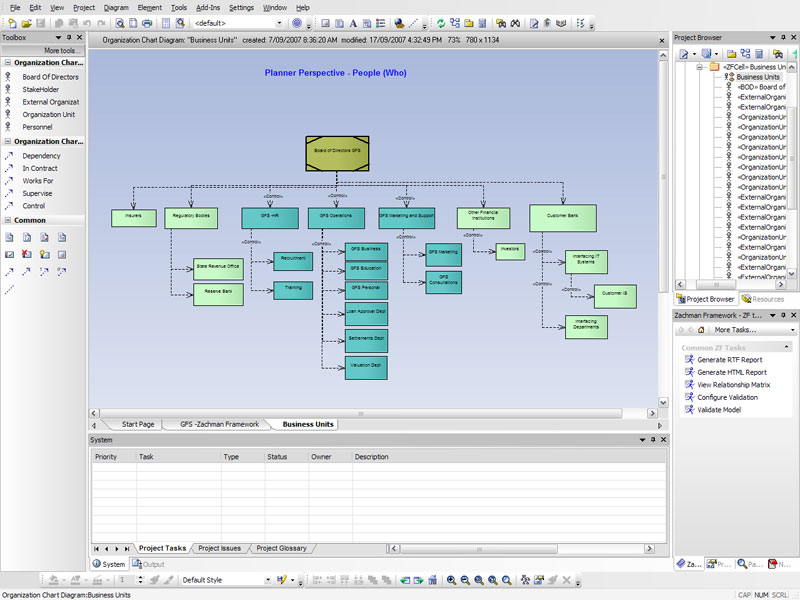
Task: Select the GFS Operations box in diagram
Action: 336,217
